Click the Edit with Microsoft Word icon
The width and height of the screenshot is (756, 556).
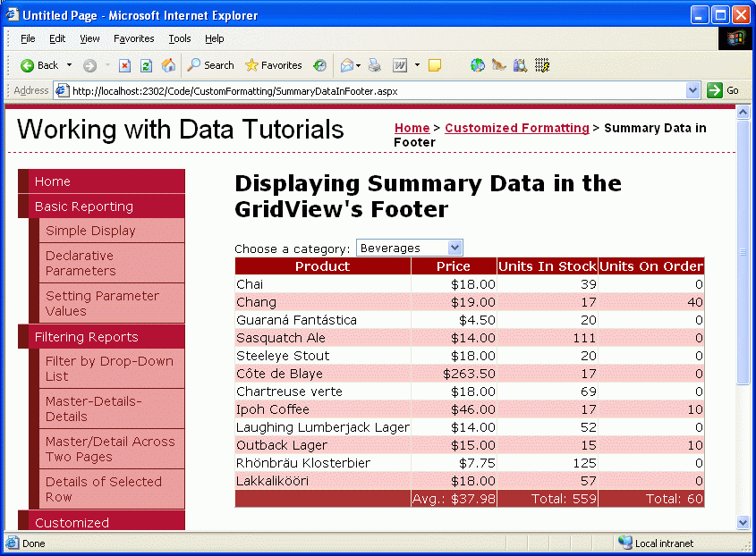pos(400,65)
